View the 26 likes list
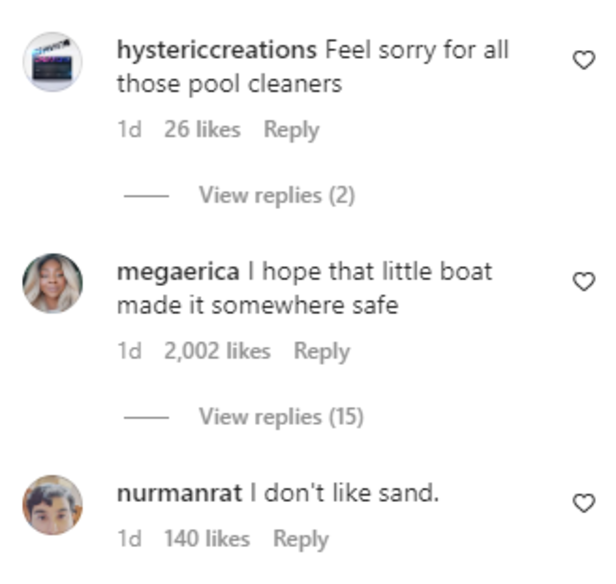616x584 pixels. (x=202, y=129)
